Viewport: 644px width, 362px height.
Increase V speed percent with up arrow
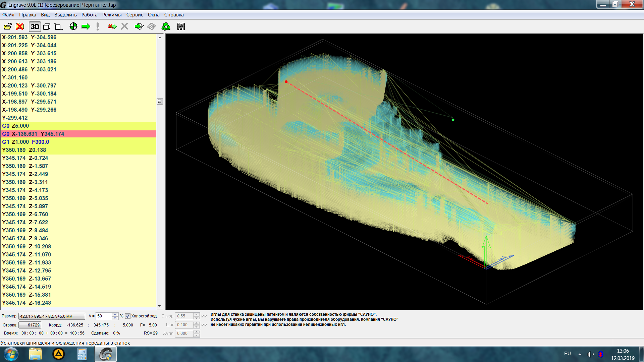coord(115,314)
